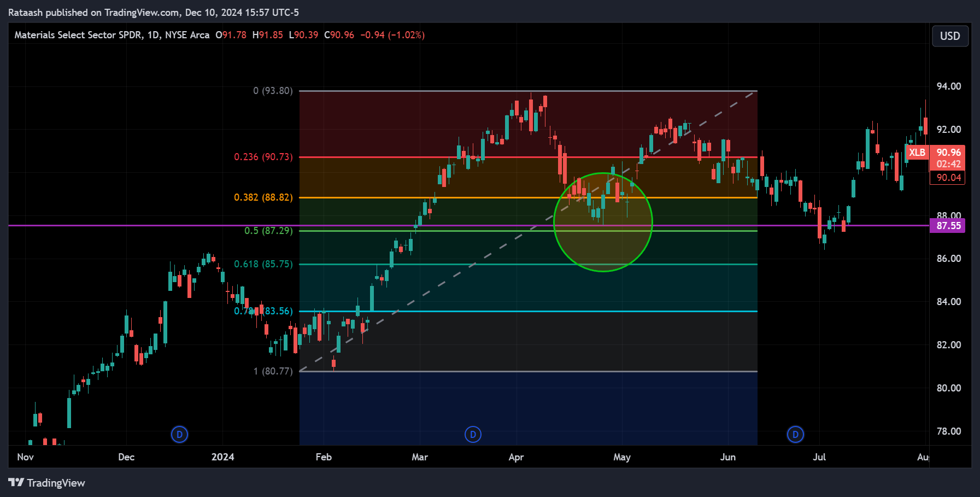This screenshot has height=497, width=980.
Task: Click the 90.96 last price label
Action: coord(948,153)
